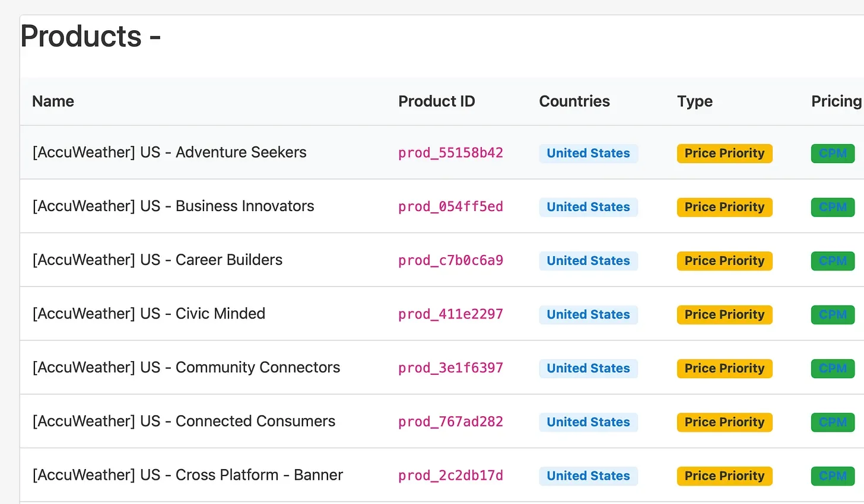Click the Countries column header
The height and width of the screenshot is (504, 864).
574,101
